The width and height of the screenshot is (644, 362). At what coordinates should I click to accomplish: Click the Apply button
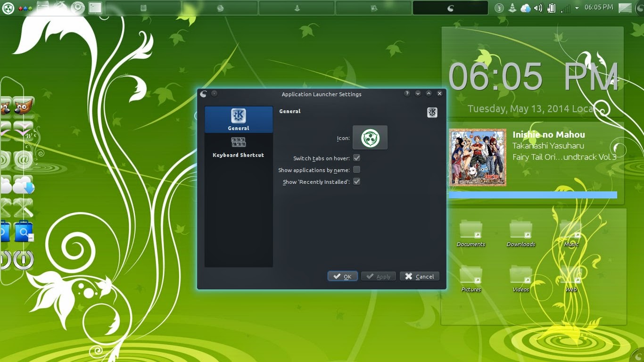[379, 276]
